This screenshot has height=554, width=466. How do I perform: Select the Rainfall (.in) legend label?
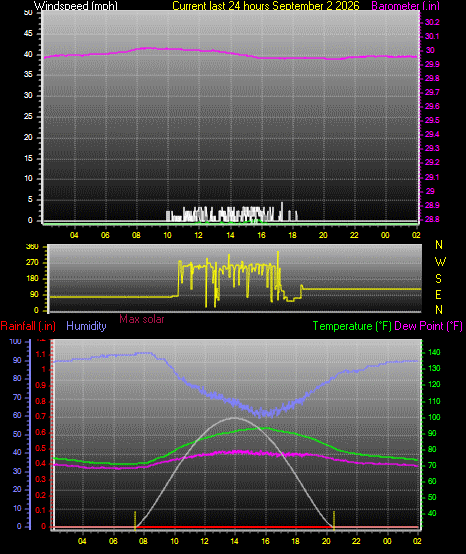tap(28, 326)
